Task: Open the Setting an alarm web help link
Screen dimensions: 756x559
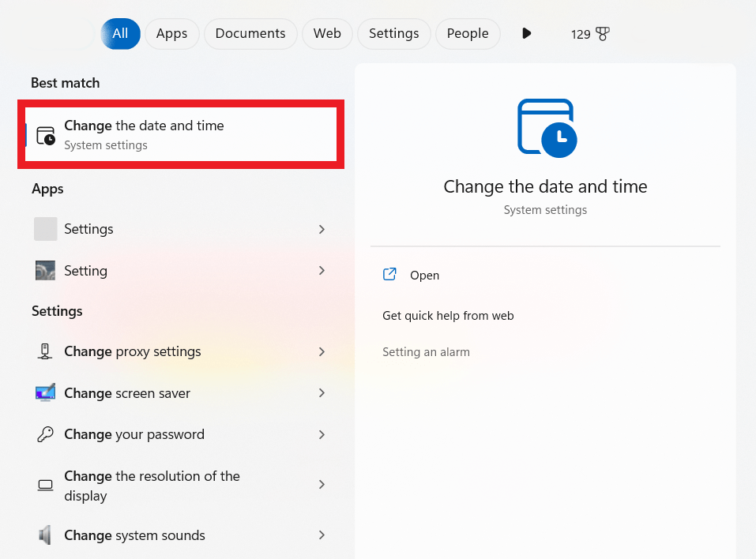Action: tap(426, 352)
